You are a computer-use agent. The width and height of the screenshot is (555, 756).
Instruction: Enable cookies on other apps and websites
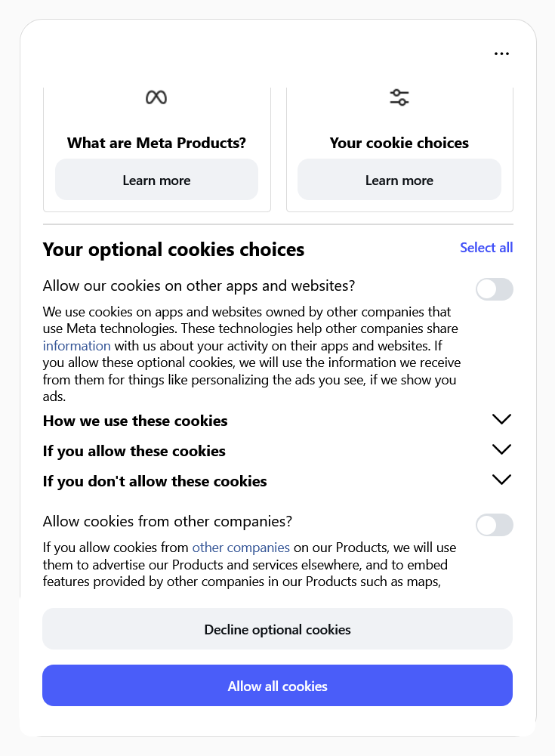pyautogui.click(x=494, y=289)
